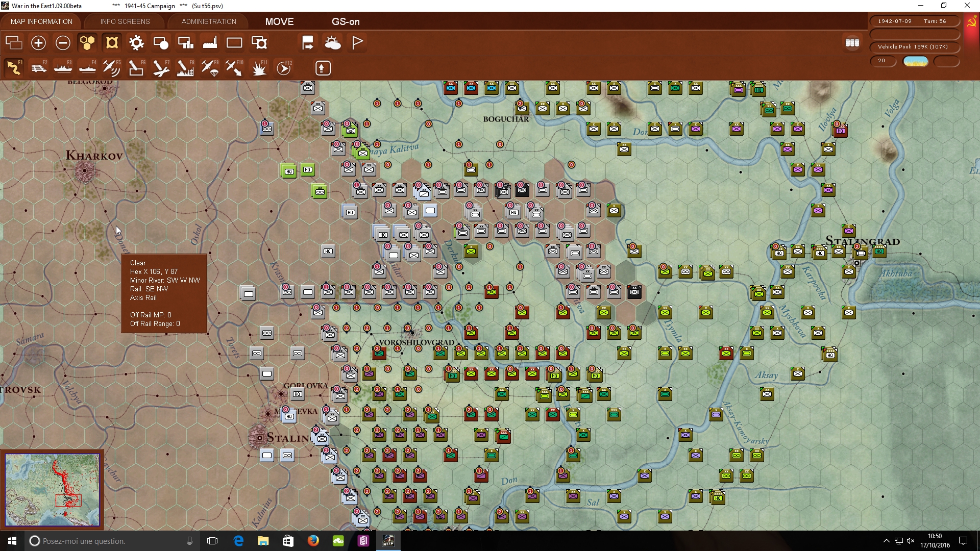The height and width of the screenshot is (551, 980).
Task: Click the MOVE mode label
Action: tap(279, 21)
